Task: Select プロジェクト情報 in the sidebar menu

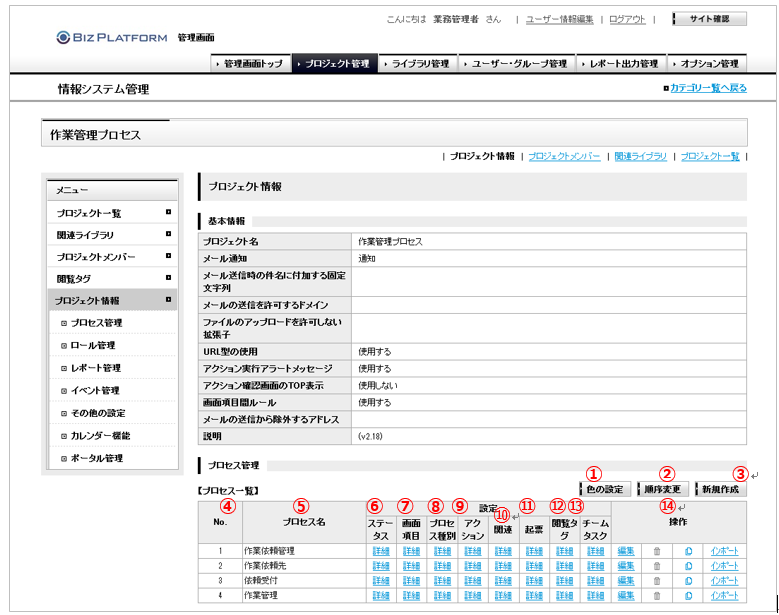Action: (112, 301)
